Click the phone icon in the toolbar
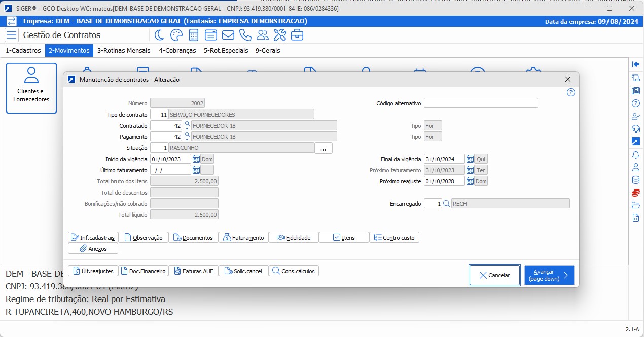 click(x=245, y=35)
